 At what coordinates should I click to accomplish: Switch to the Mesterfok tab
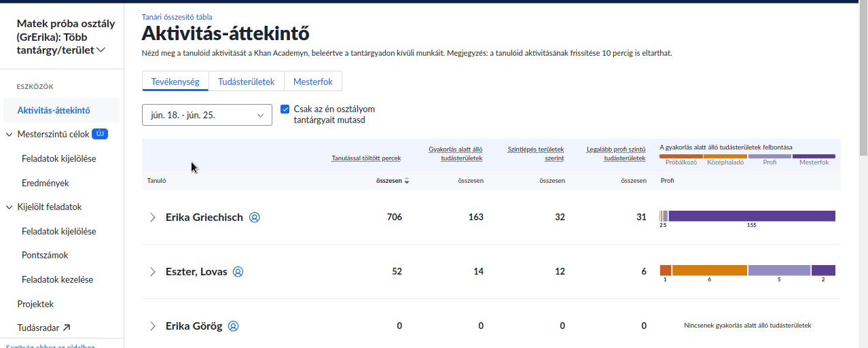point(313,82)
